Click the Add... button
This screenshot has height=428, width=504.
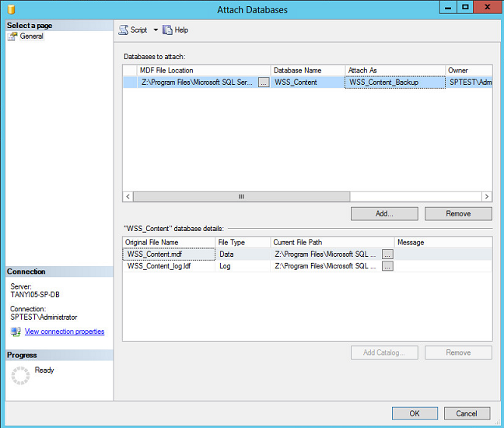[x=384, y=213]
